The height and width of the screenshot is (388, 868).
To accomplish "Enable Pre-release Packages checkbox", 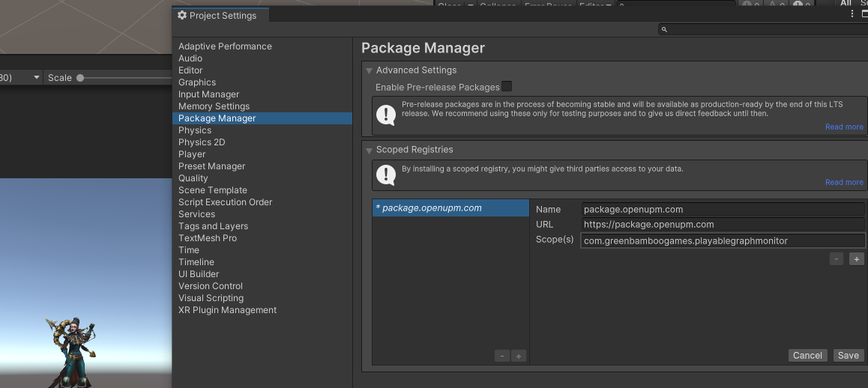I will click(507, 86).
